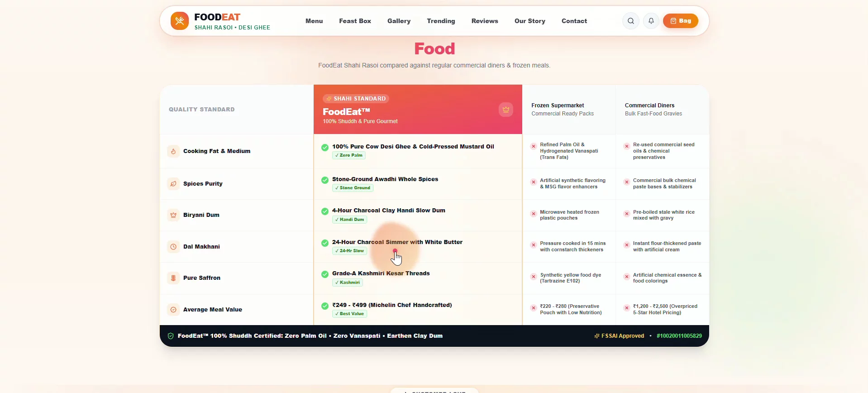Click the Handi Dum tag
868x393 pixels.
click(x=349, y=220)
